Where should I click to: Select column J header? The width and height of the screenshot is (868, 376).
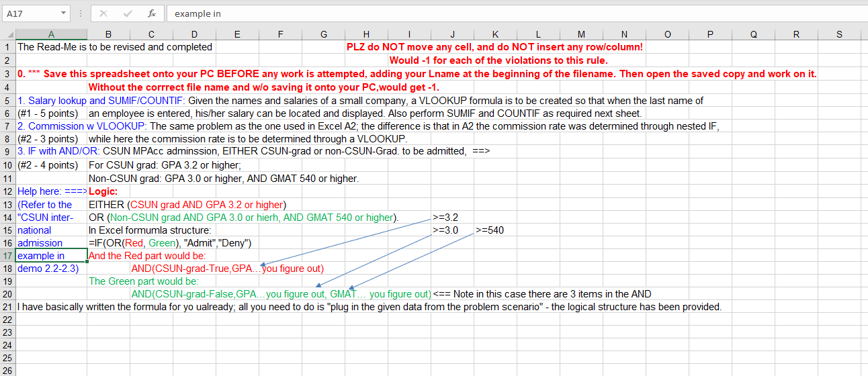[x=453, y=34]
